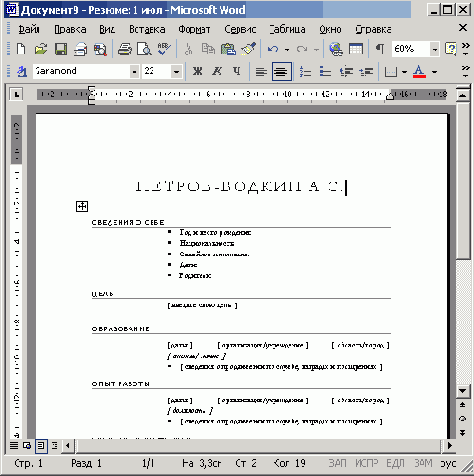
Task: Click the Save floppy disk icon
Action: tap(61, 49)
